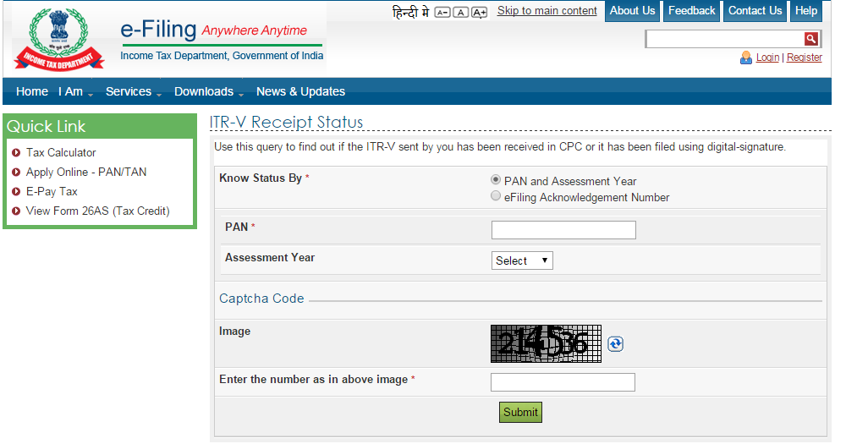Click the e-Filing Anywhere Anytime banner
The height and width of the screenshot is (444, 868).
[222, 39]
